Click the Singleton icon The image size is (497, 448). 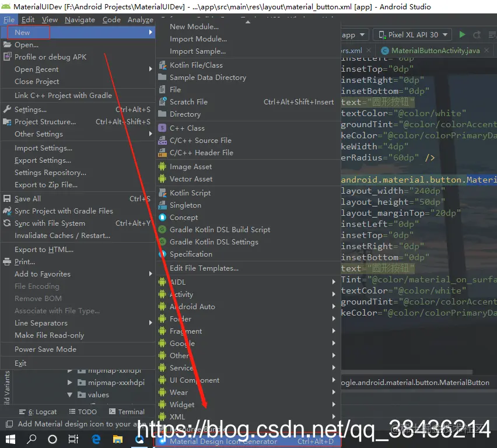[x=162, y=205]
